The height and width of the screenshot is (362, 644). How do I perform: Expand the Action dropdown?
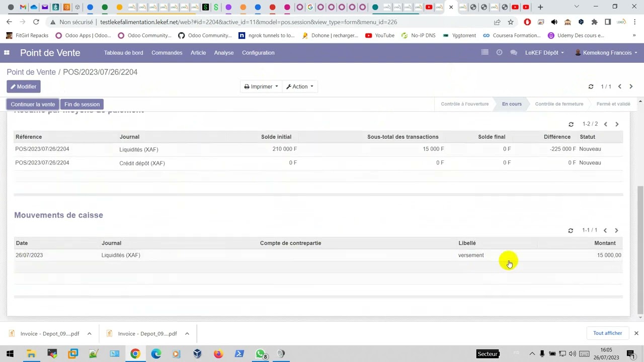(300, 86)
